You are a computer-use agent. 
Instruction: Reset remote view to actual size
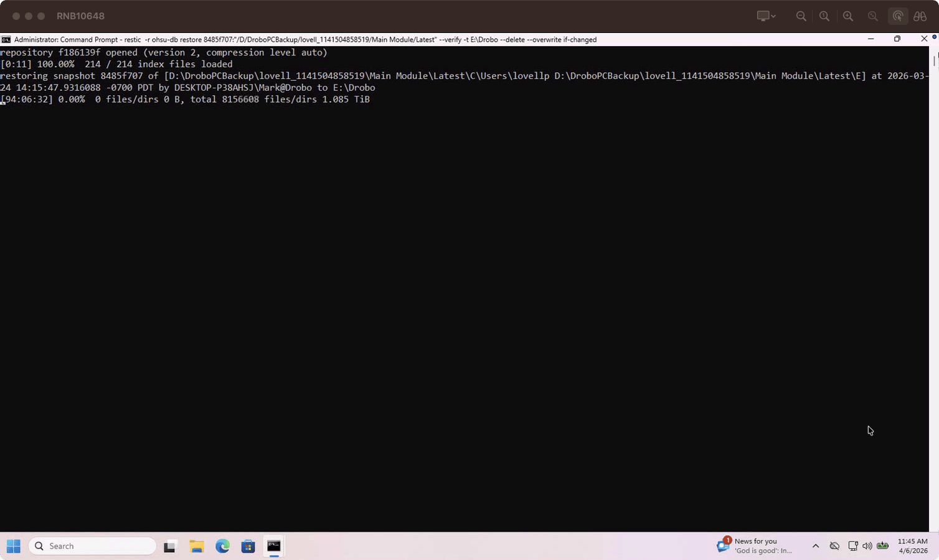[x=824, y=16]
